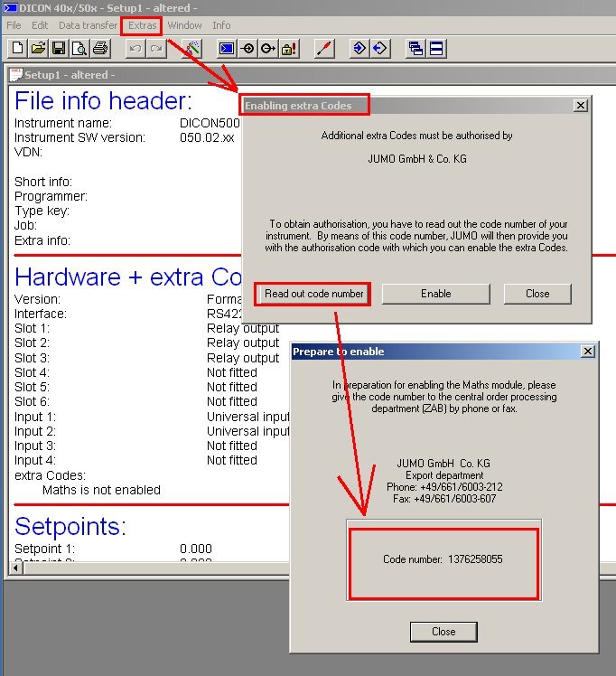Click the Tile windows toolbar icon

pyautogui.click(x=437, y=48)
